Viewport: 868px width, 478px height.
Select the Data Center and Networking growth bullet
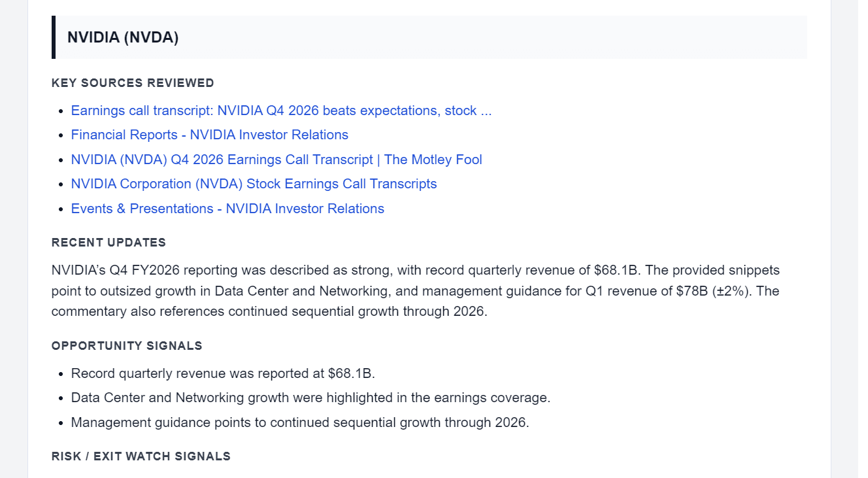click(310, 398)
